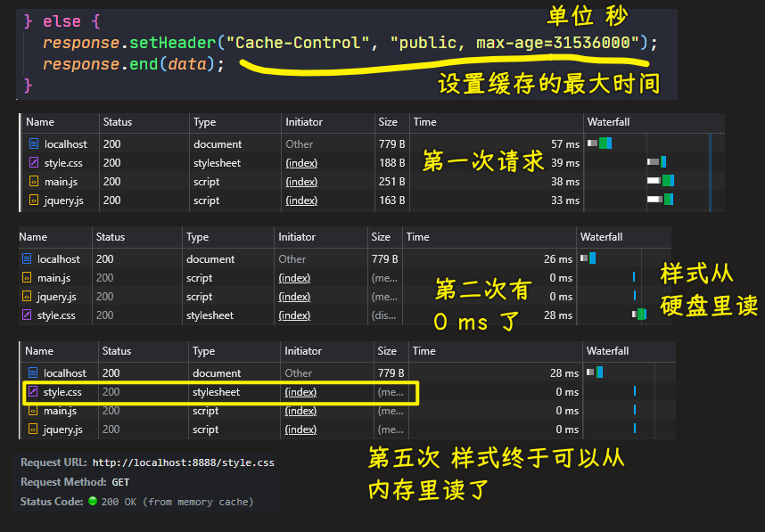Select style.css name in the highlighted row
The image size is (765, 532).
(x=62, y=392)
